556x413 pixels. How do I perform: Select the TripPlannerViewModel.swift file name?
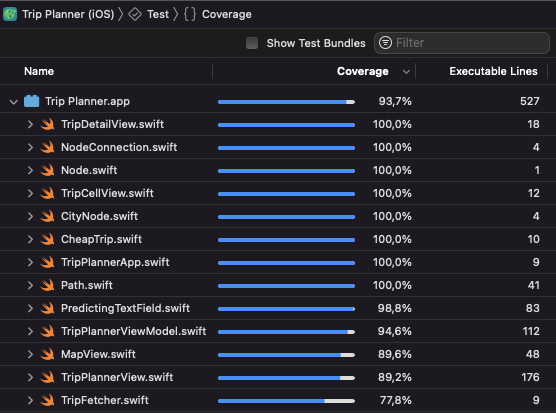[133, 331]
